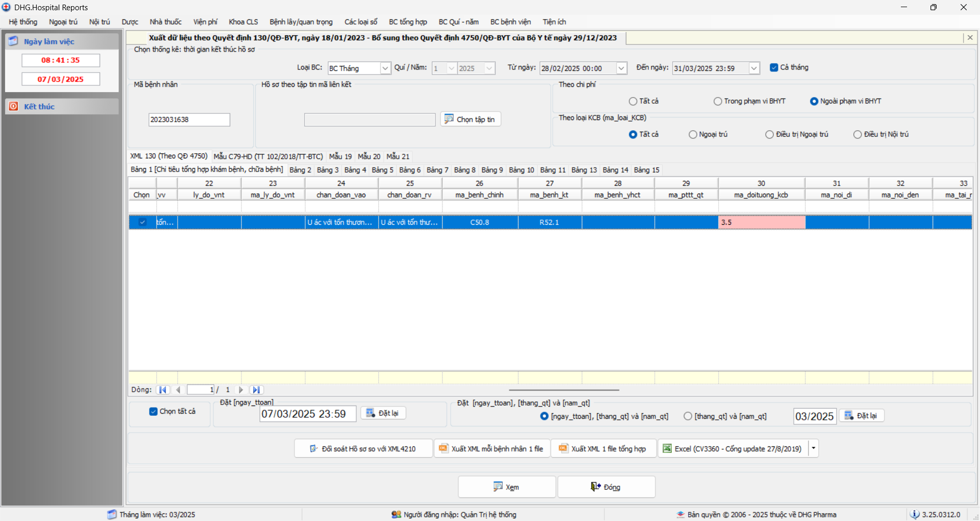The image size is (980, 521).
Task: Click the Đặt ngay_ttoan date field
Action: coord(308,414)
